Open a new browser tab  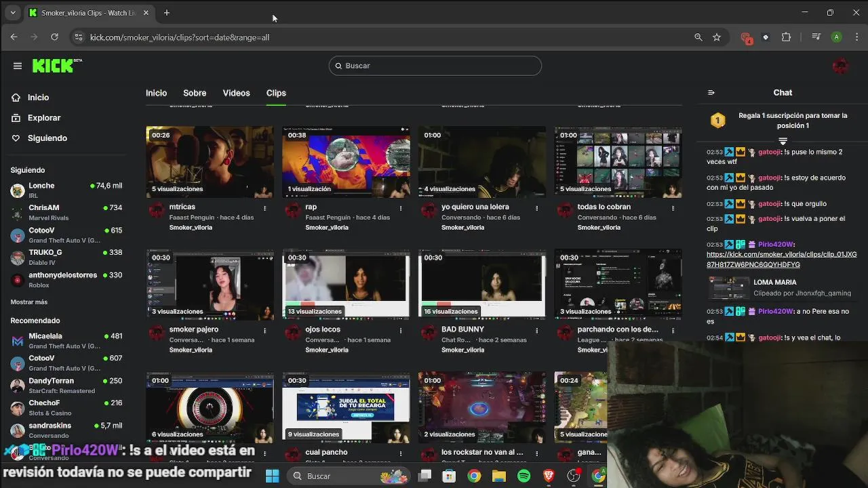point(167,13)
